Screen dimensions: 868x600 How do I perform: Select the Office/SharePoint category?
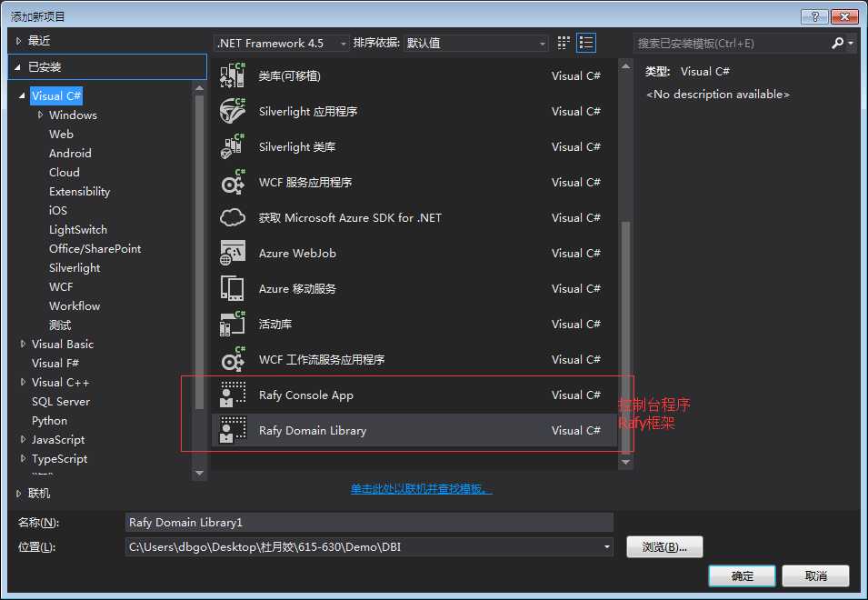[x=95, y=248]
